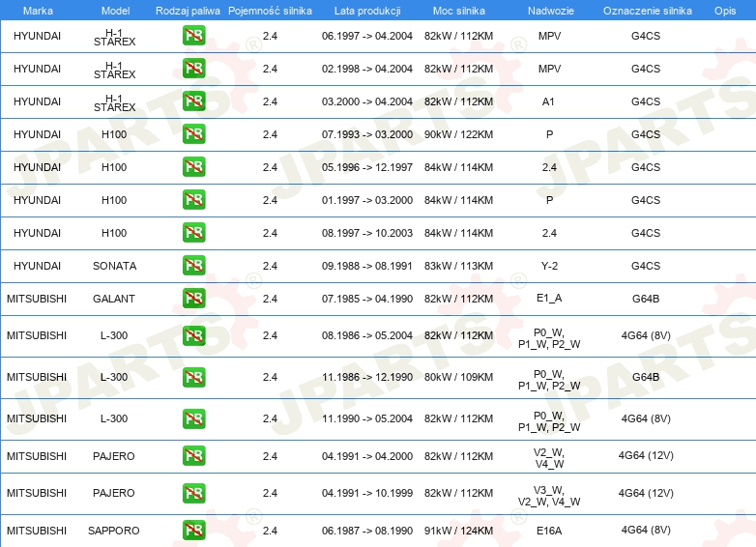The width and height of the screenshot is (756, 547).
Task: Click 4G64 (12V) in PAJERO 10.1999 row
Action: [x=646, y=493]
